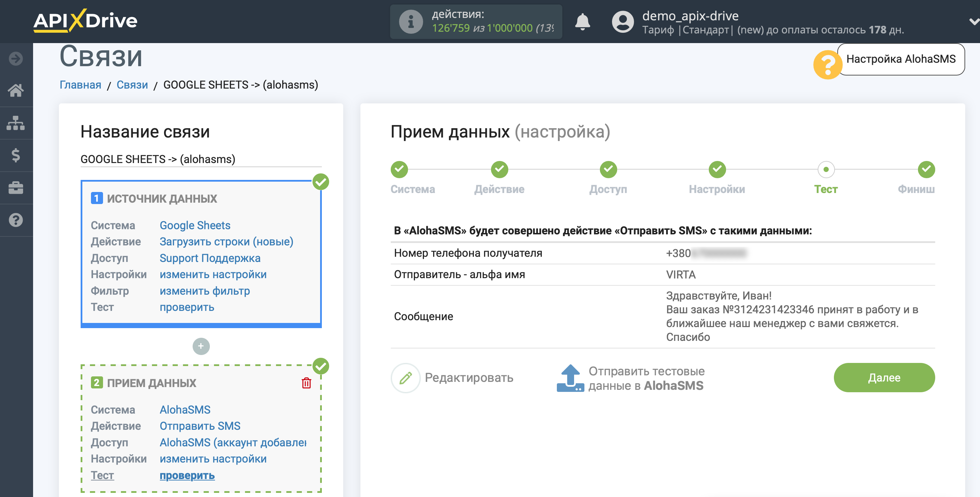
Task: Open notifications bell
Action: 582,22
